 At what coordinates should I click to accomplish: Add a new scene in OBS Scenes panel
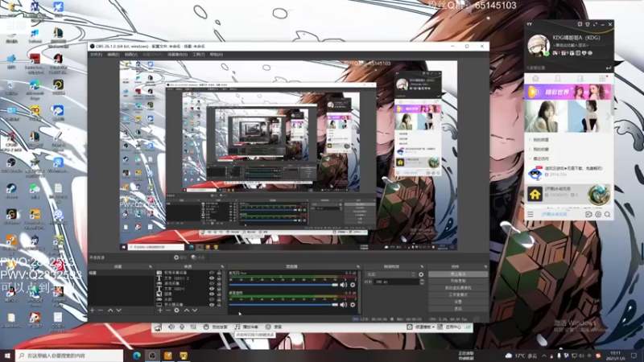coord(93,311)
